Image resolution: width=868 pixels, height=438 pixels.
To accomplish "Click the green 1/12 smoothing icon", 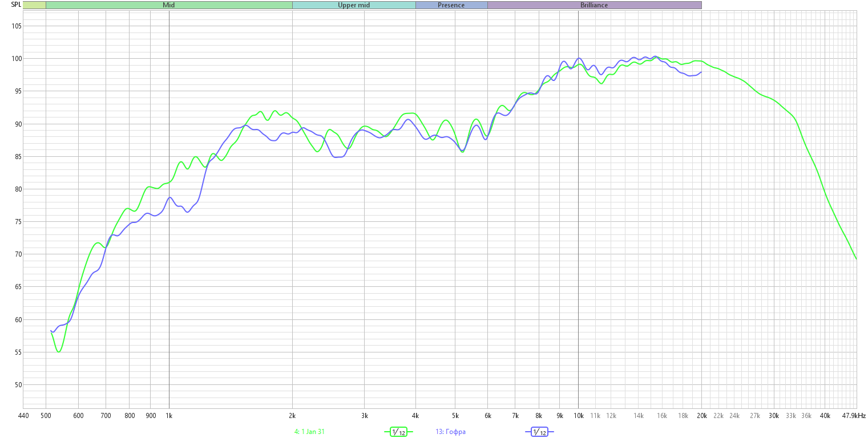I will pyautogui.click(x=398, y=432).
